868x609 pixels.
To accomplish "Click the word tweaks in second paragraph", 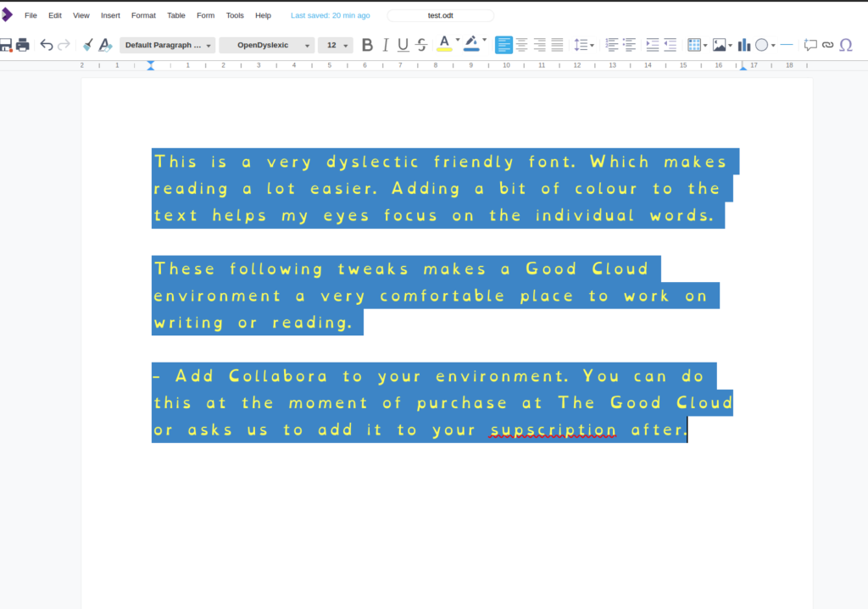I will point(373,269).
